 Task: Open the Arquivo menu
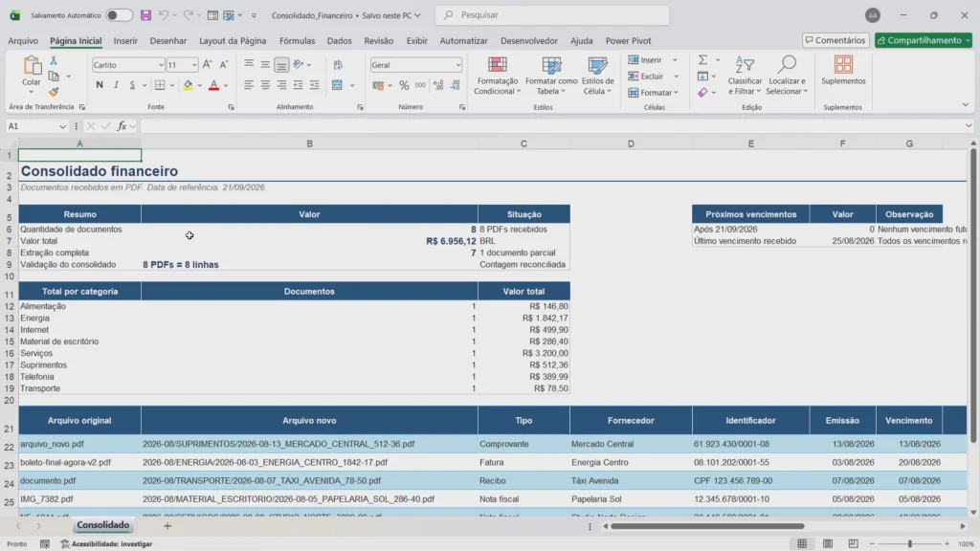(23, 40)
